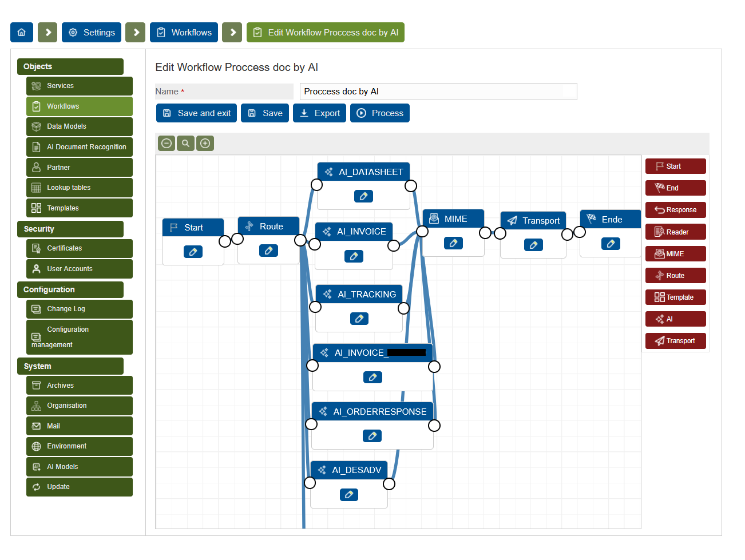Open Lookup tables section
Screen dimensions: 745x560
tap(79, 188)
